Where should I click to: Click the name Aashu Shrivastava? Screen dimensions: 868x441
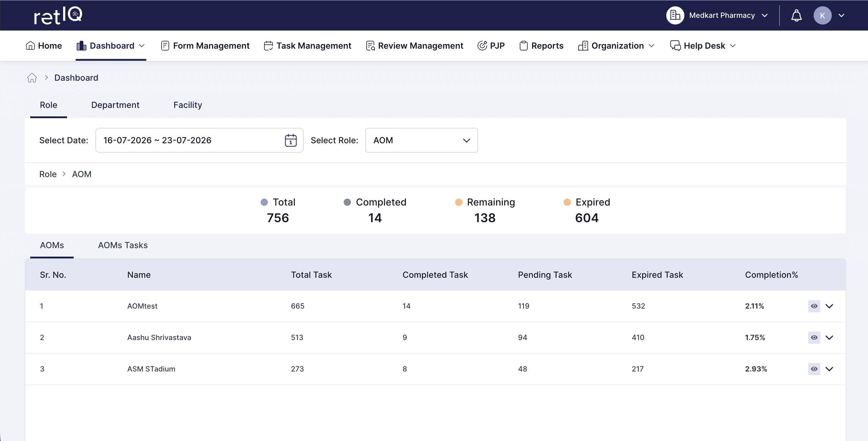pyautogui.click(x=159, y=338)
